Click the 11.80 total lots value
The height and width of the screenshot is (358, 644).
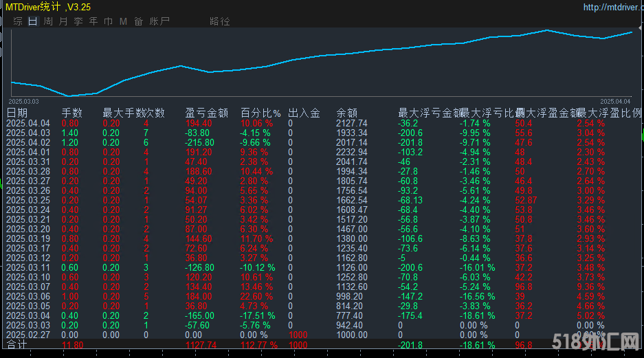[72, 345]
